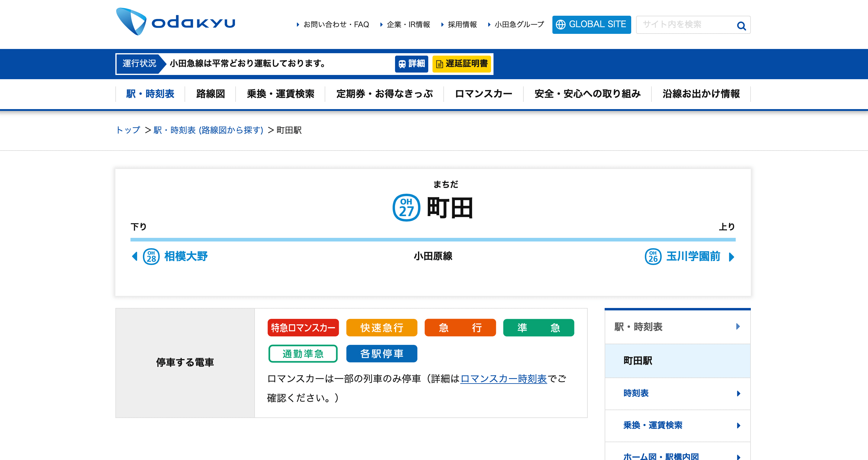
Task: Select 町田駅 in sidebar
Action: click(678, 361)
